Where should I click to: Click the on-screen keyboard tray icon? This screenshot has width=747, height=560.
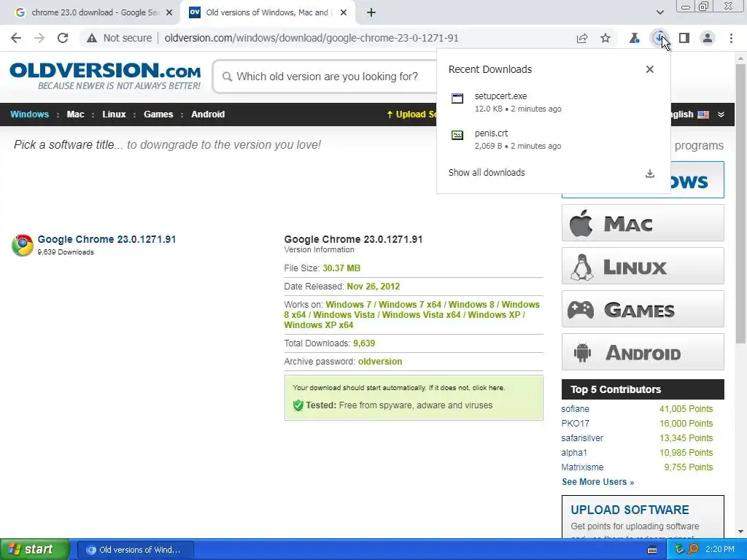(x=652, y=550)
